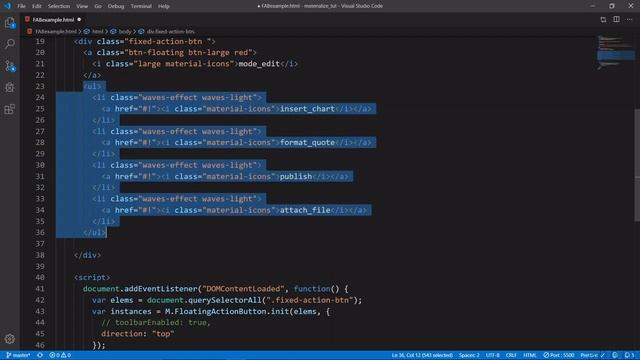Open the Search view in the activity bar
The image size is (640, 360).
click(x=10, y=44)
